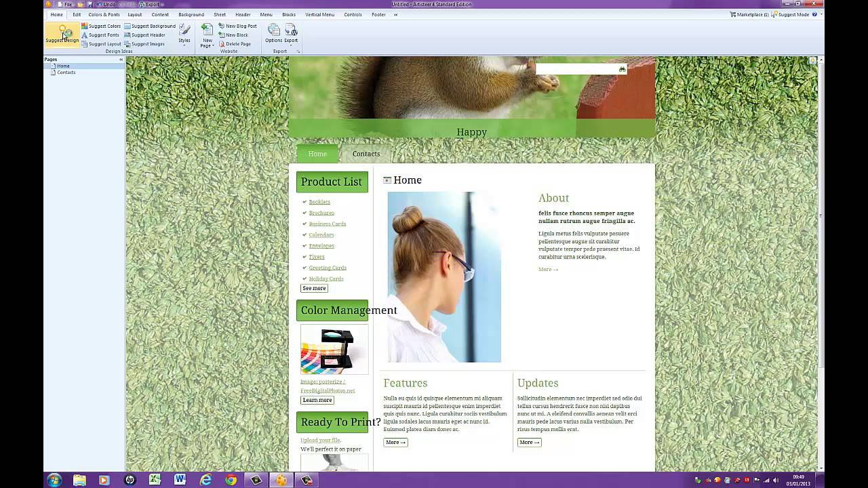Switch to the Vertical Menu tab
This screenshot has height=488, width=868.
click(319, 14)
